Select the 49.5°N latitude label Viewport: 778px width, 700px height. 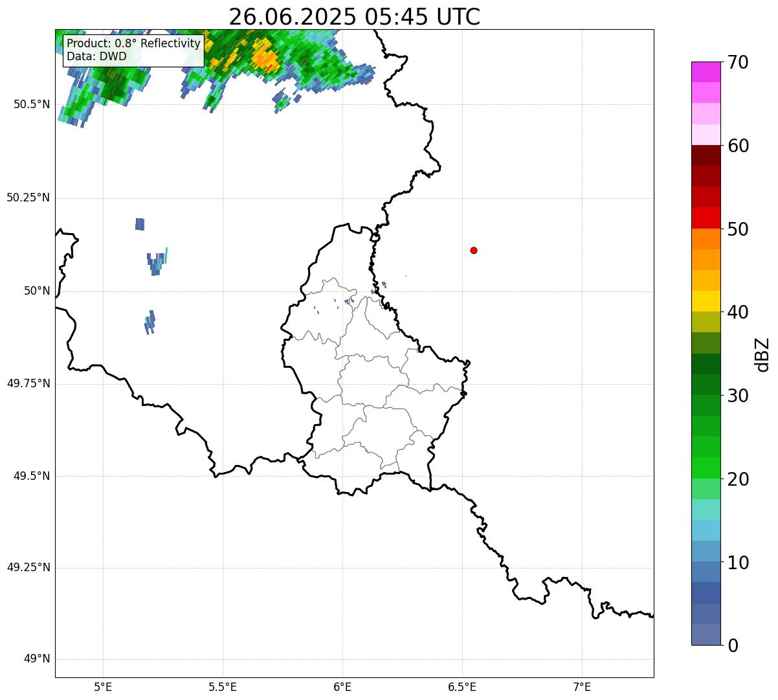coord(32,476)
